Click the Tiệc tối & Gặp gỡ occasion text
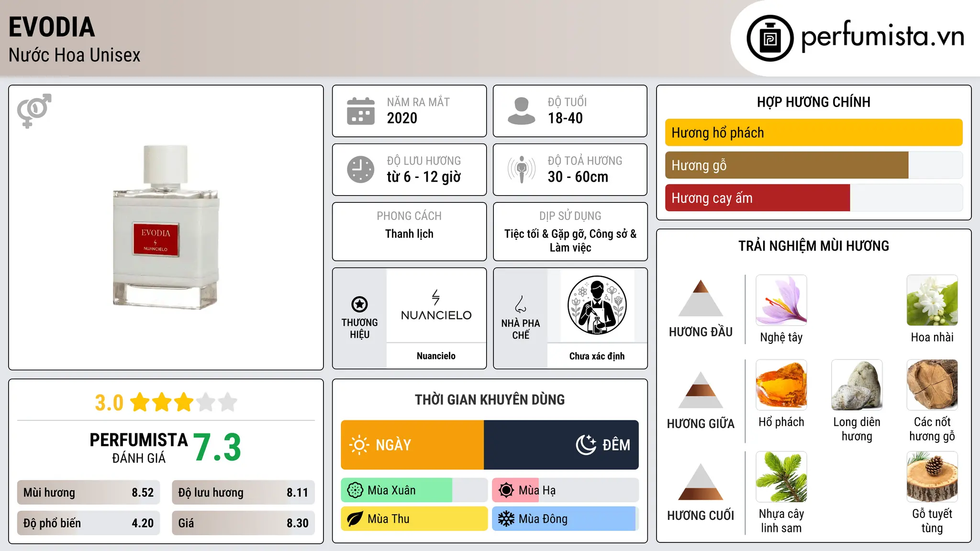This screenshot has width=980, height=551. [570, 241]
